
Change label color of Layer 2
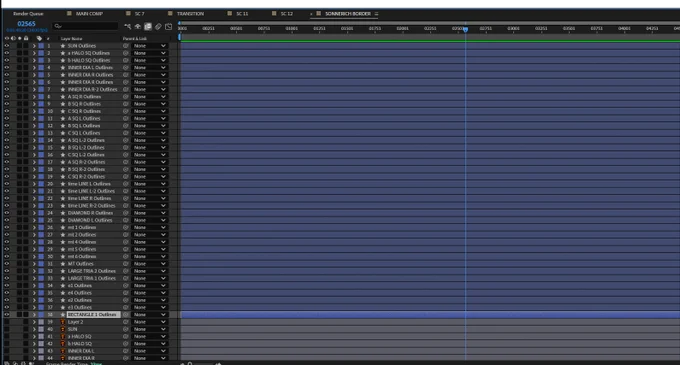pos(41,322)
